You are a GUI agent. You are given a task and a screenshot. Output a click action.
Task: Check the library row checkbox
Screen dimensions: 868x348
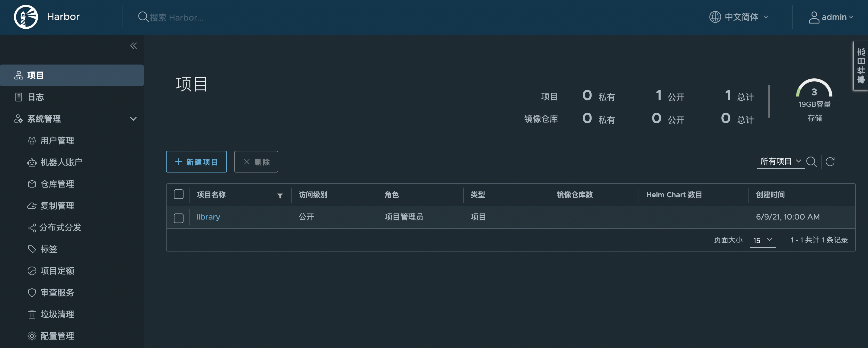click(179, 218)
